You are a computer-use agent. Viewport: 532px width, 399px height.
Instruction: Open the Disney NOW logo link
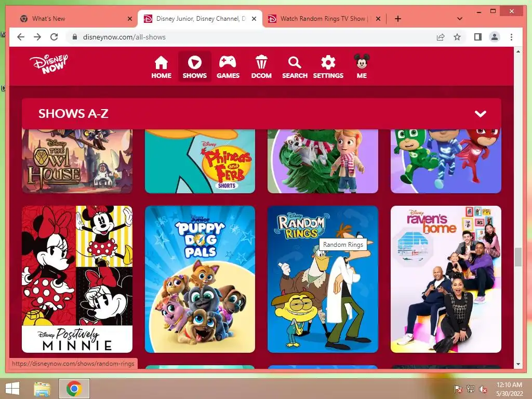[48, 64]
